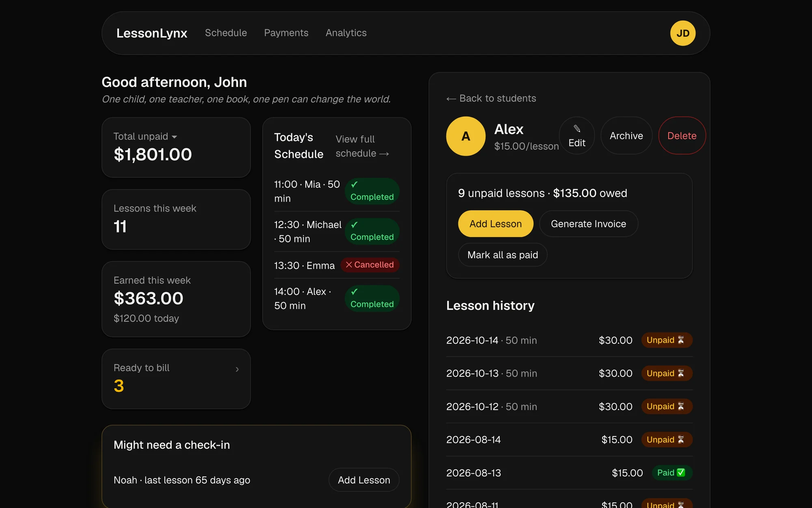Toggle Cancelled status for Emma's 13:30 lesson
Screen dimensions: 812x508
tap(370, 265)
